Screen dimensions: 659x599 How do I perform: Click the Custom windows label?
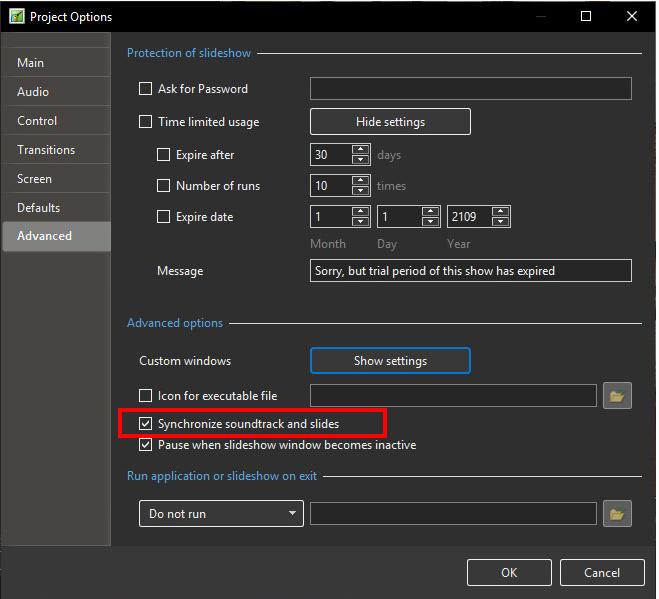pos(185,361)
